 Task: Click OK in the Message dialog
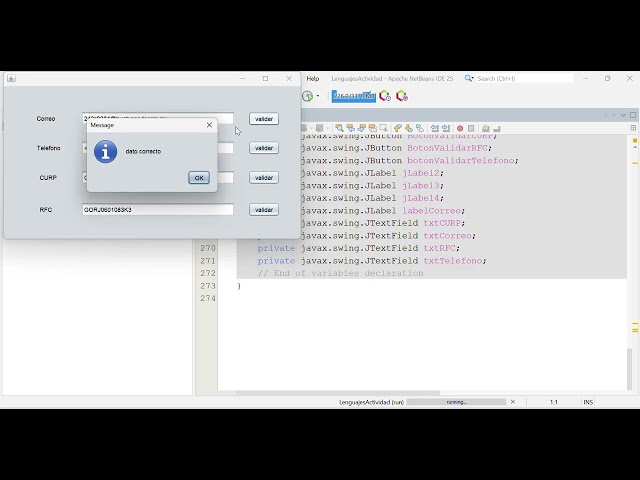tap(199, 178)
